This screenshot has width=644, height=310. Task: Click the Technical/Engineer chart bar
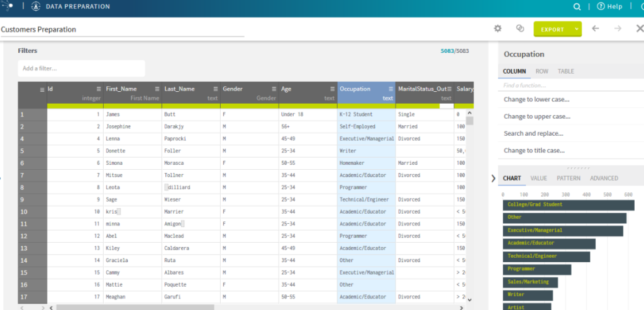click(x=547, y=256)
